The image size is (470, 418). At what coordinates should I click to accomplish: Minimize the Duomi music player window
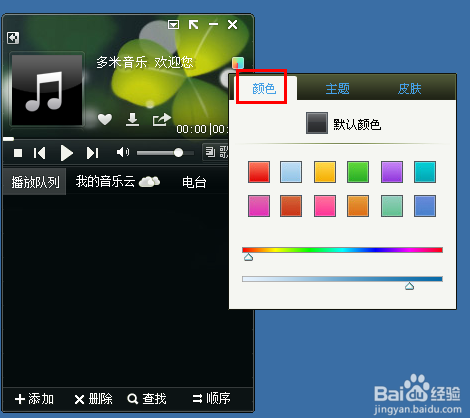click(213, 24)
